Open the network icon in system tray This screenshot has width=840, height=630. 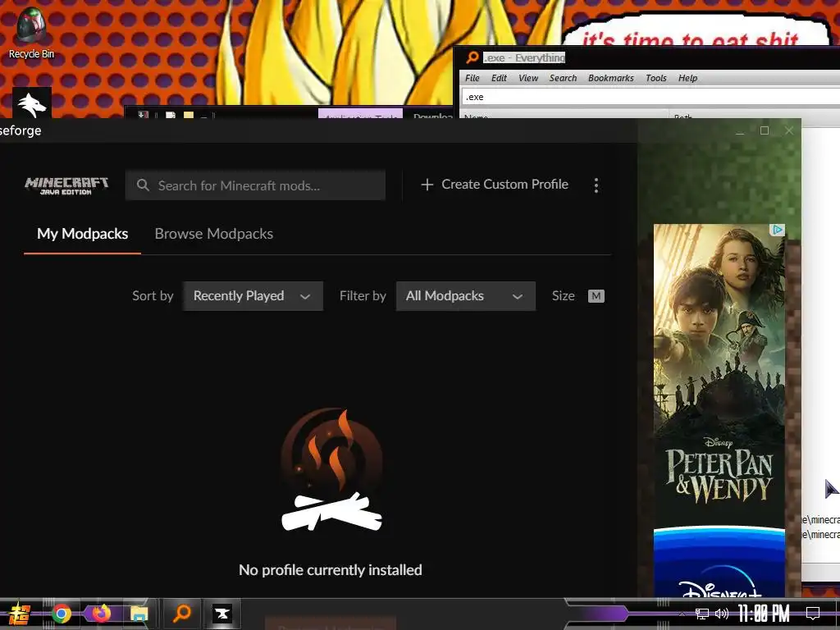(x=702, y=614)
